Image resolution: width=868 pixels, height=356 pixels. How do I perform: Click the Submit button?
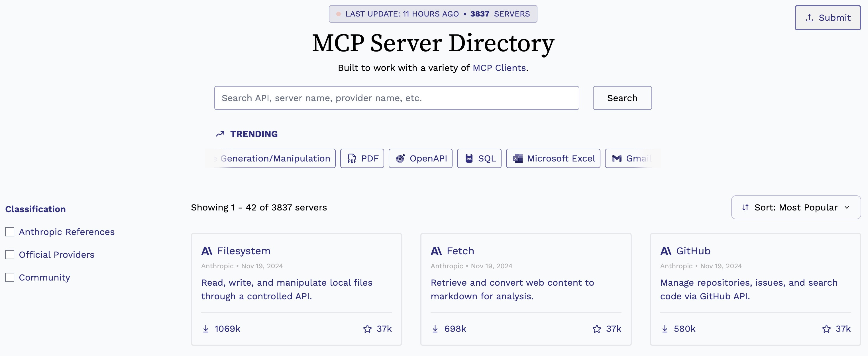click(828, 17)
